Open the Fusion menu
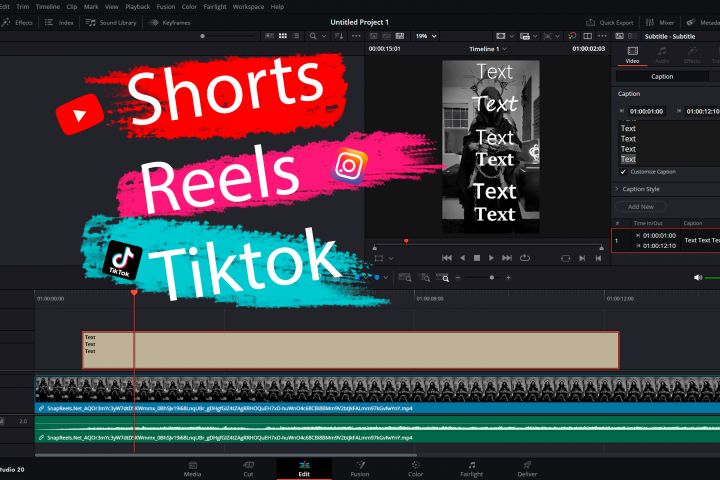This screenshot has height=480, width=720. coord(166,7)
